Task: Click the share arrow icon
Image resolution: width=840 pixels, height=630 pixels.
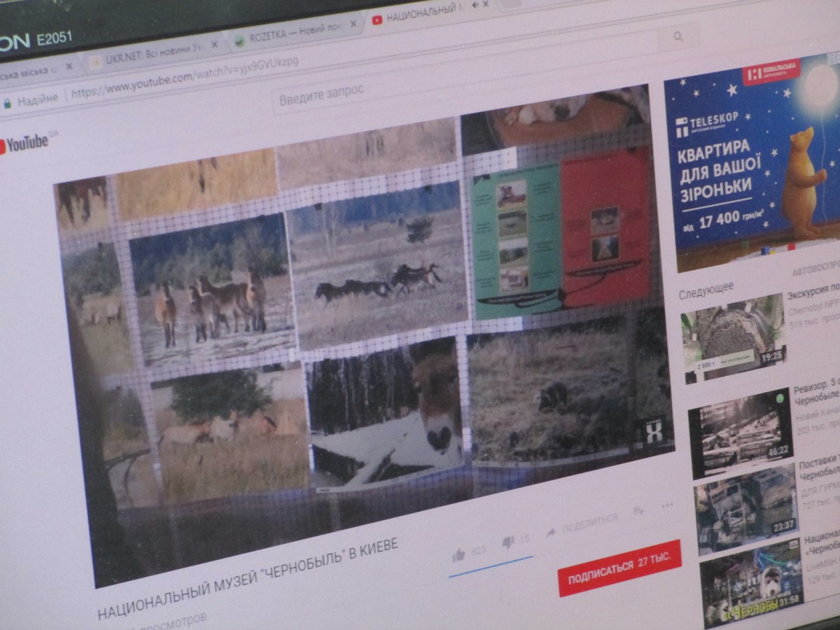Action: point(551,531)
